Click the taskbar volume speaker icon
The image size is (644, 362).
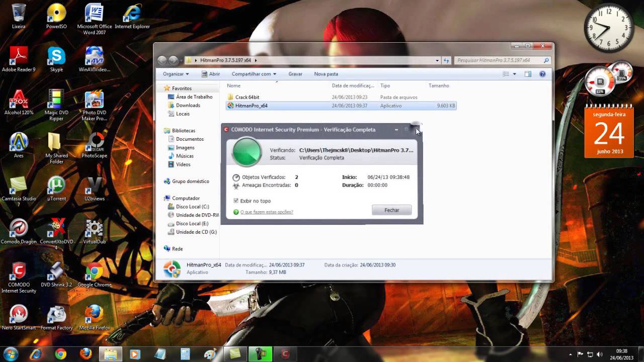pos(600,354)
